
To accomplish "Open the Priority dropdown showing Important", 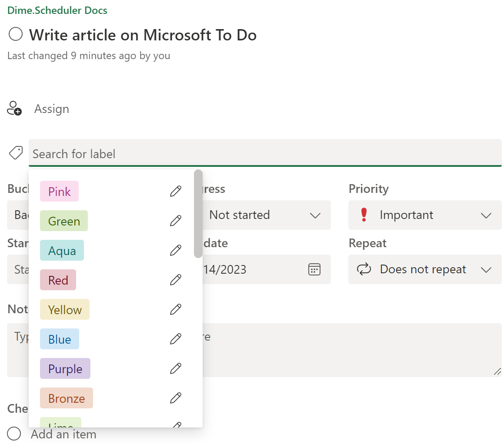I will 424,215.
